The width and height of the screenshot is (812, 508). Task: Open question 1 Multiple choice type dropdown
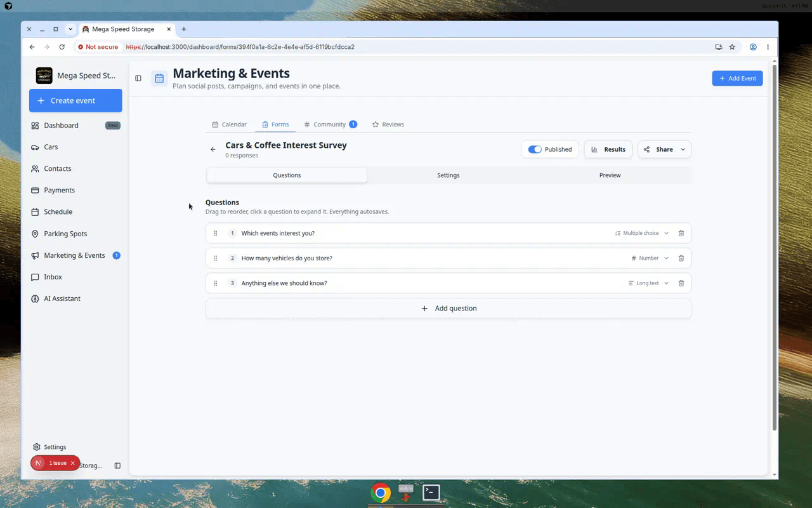pos(642,233)
